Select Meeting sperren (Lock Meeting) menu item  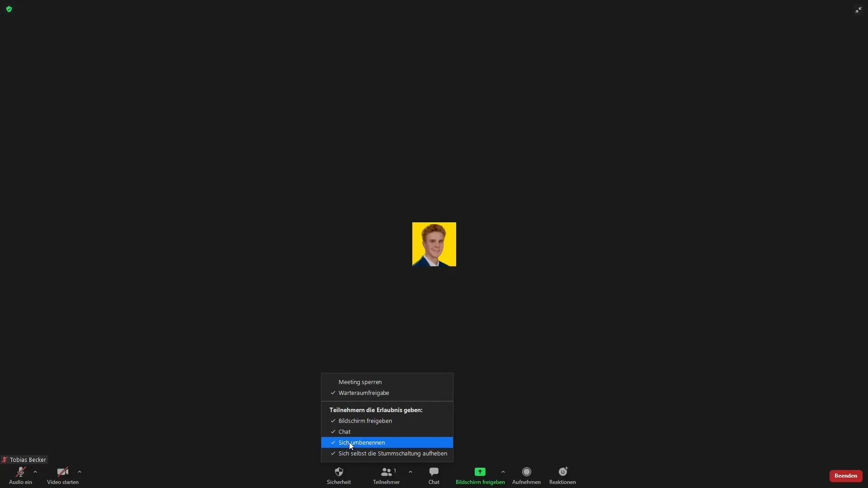tap(360, 382)
